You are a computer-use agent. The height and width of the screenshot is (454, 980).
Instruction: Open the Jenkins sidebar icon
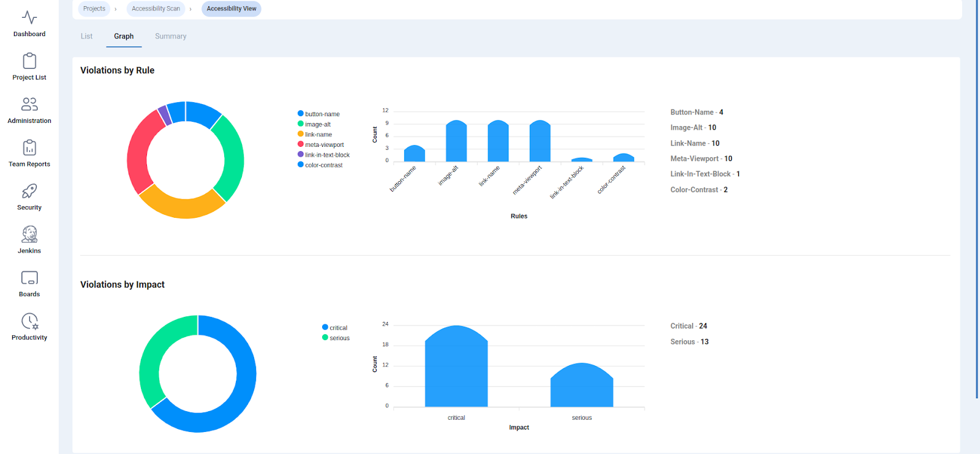pyautogui.click(x=29, y=235)
